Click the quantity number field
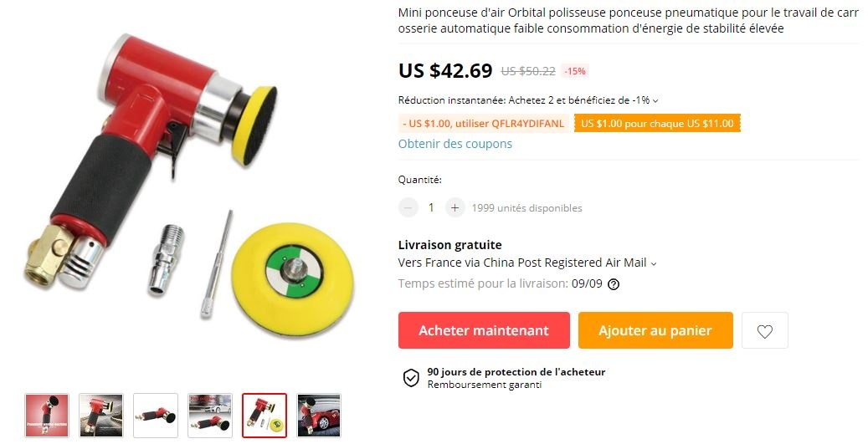The width and height of the screenshot is (868, 444). [431, 208]
